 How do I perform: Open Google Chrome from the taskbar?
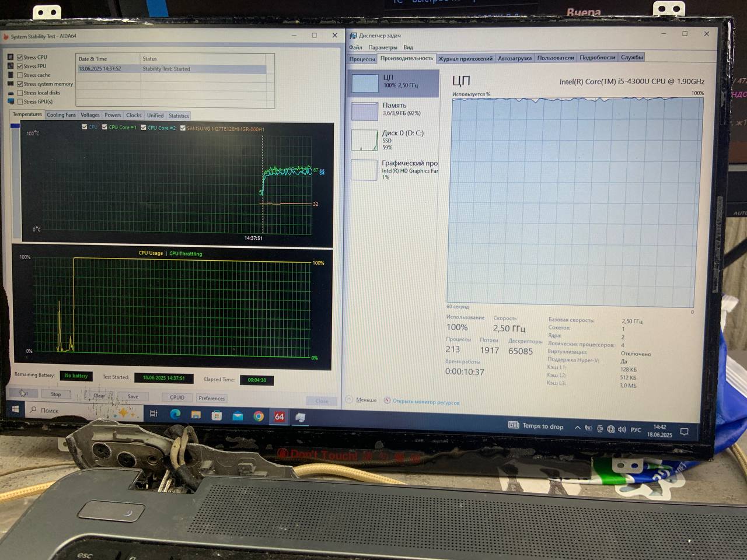(259, 416)
